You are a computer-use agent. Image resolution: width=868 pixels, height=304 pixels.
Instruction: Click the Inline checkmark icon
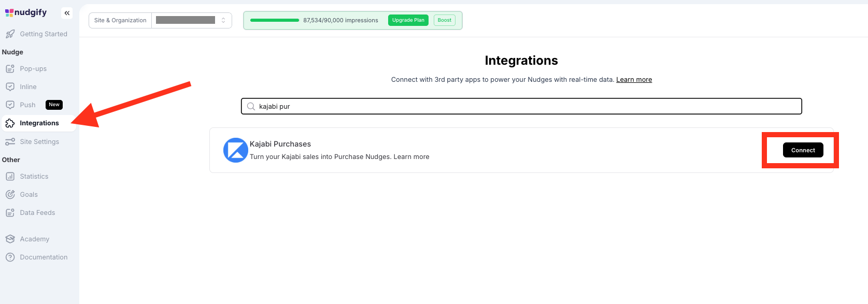[10, 87]
